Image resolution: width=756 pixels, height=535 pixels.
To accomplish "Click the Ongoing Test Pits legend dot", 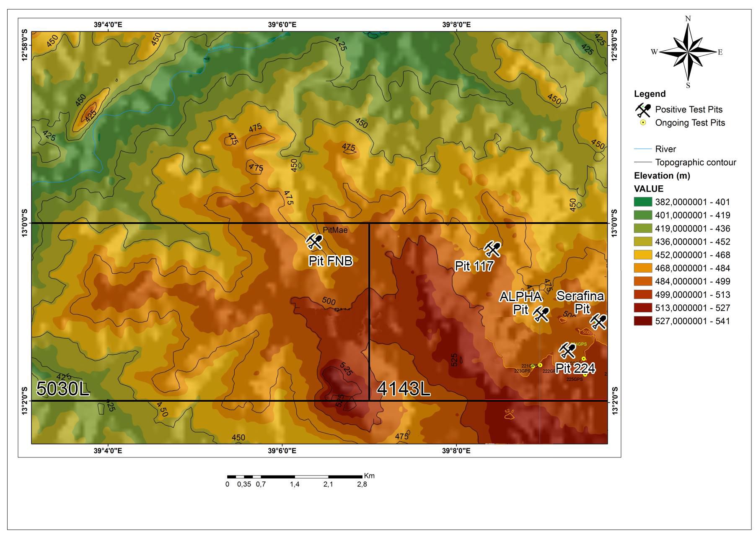I will [x=643, y=123].
